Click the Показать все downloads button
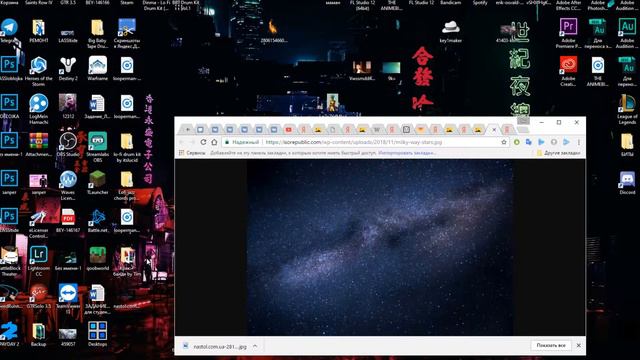 click(551, 345)
